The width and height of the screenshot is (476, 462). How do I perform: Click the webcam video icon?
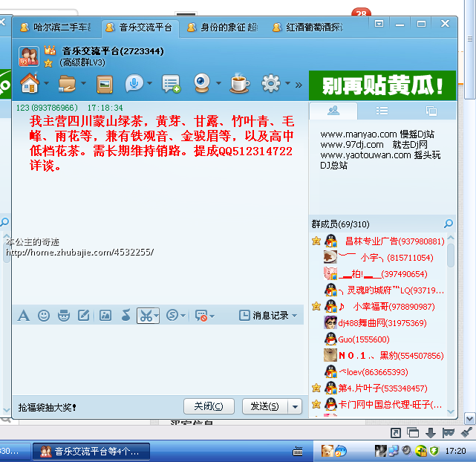[x=201, y=83]
